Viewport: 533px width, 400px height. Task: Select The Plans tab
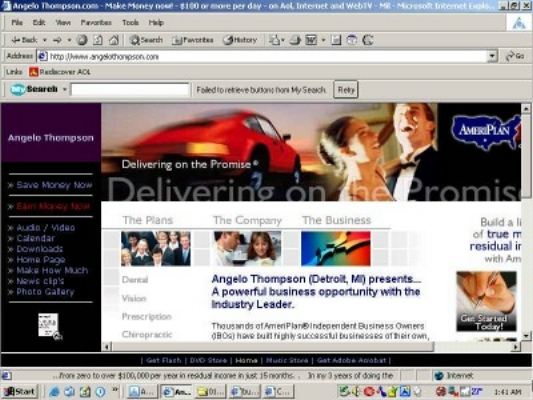tap(148, 220)
